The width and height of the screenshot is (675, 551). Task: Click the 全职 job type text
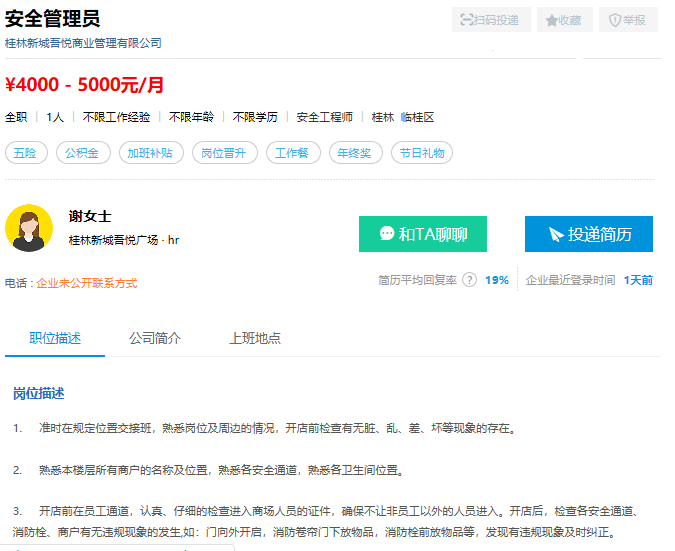pos(16,117)
